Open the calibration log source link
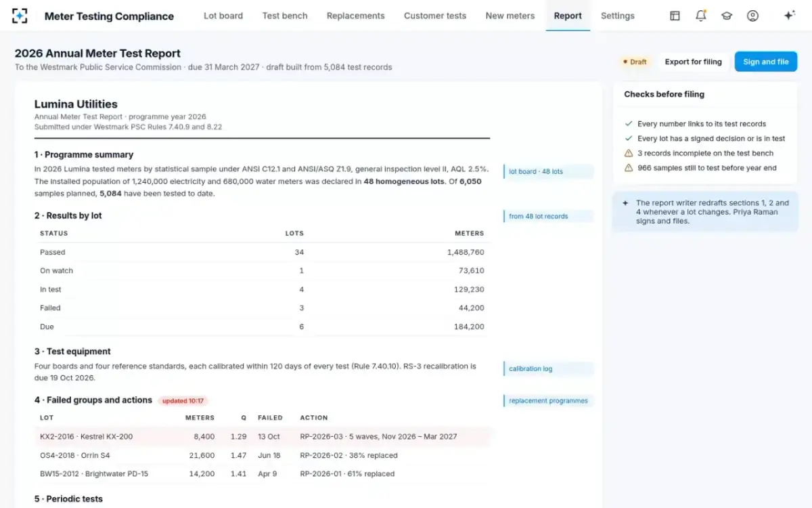 click(548, 368)
